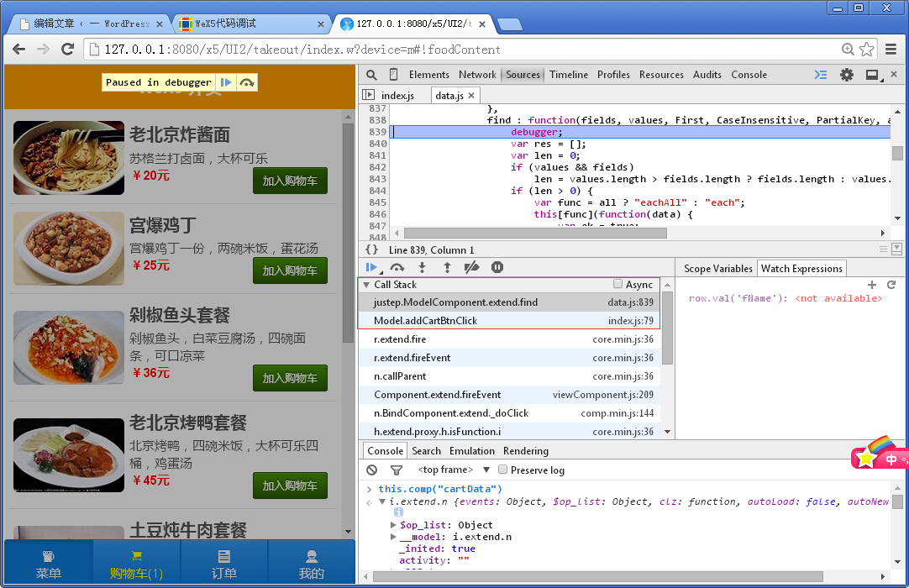Viewport: 909px width, 588px height.
Task: Deactivate all breakpoints
Action: pyautogui.click(x=471, y=266)
